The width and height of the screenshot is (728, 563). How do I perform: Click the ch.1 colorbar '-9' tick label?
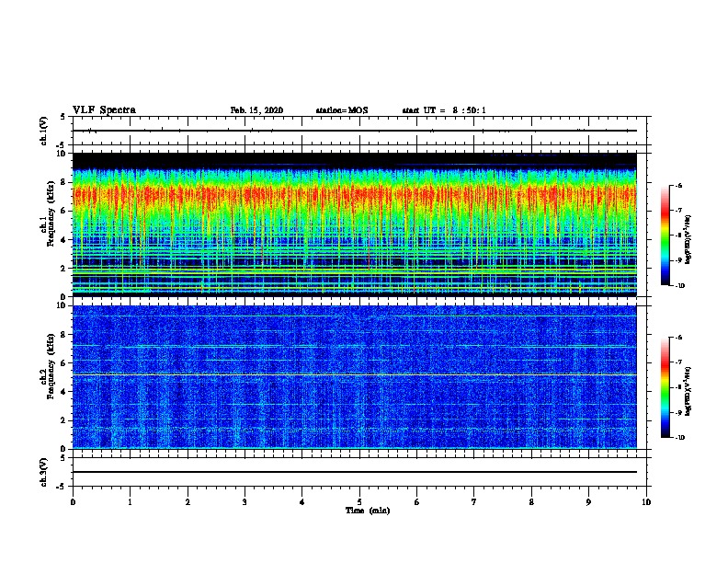coord(678,260)
